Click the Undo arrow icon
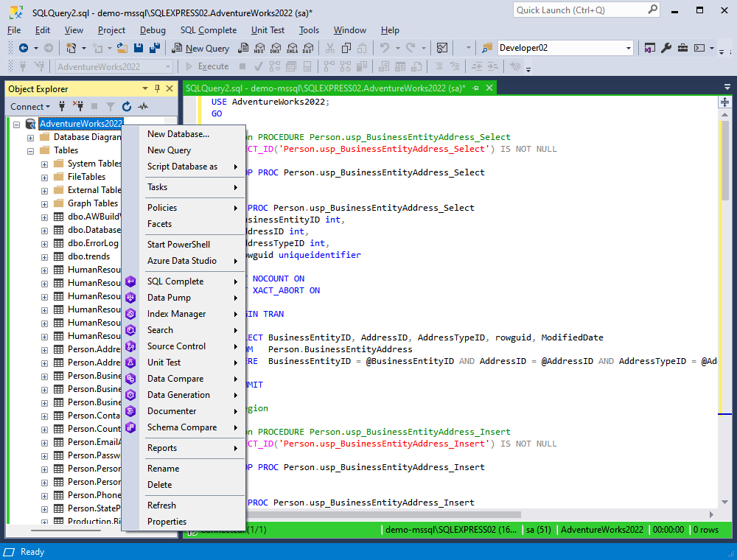The height and width of the screenshot is (560, 737). click(385, 48)
